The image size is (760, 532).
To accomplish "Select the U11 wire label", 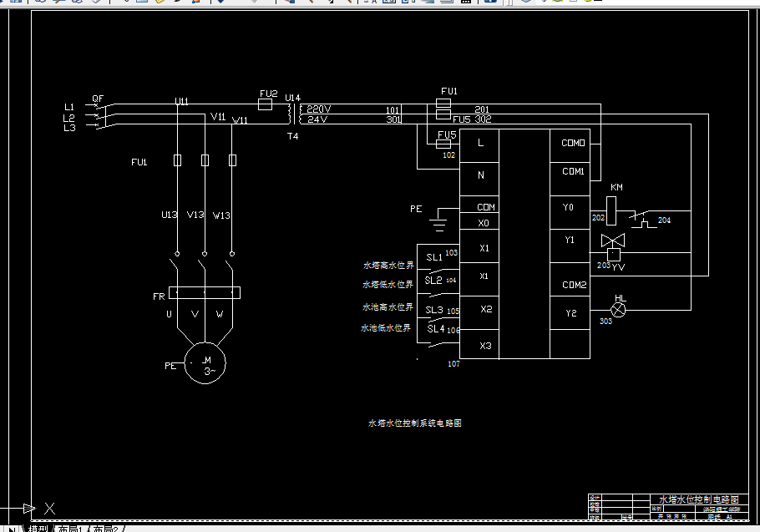I will click(x=182, y=101).
